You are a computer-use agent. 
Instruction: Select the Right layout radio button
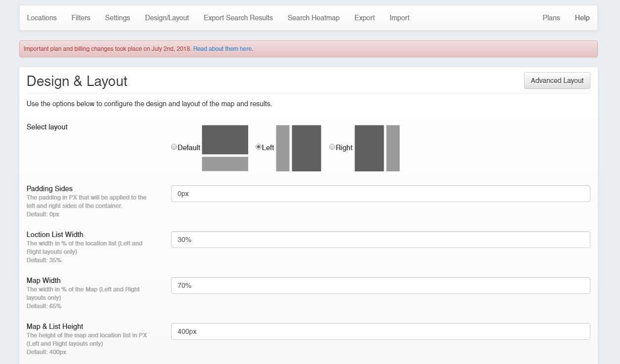[332, 147]
